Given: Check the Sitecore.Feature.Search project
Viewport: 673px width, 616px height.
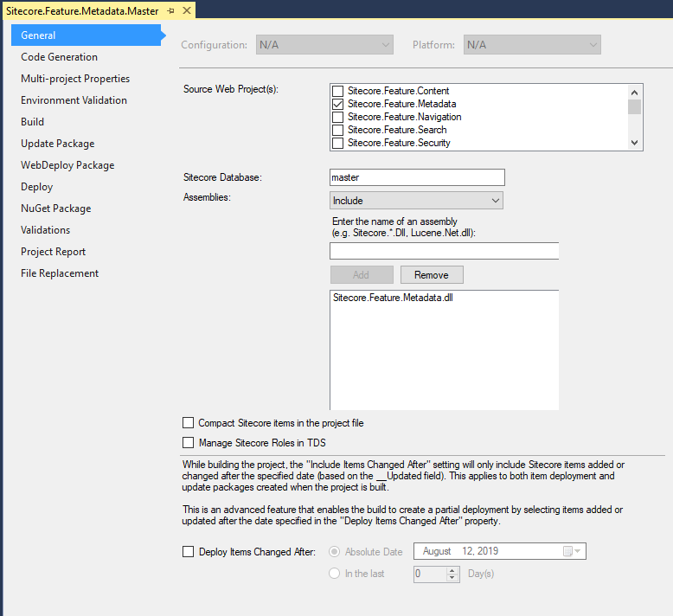Looking at the screenshot, I should coord(337,130).
